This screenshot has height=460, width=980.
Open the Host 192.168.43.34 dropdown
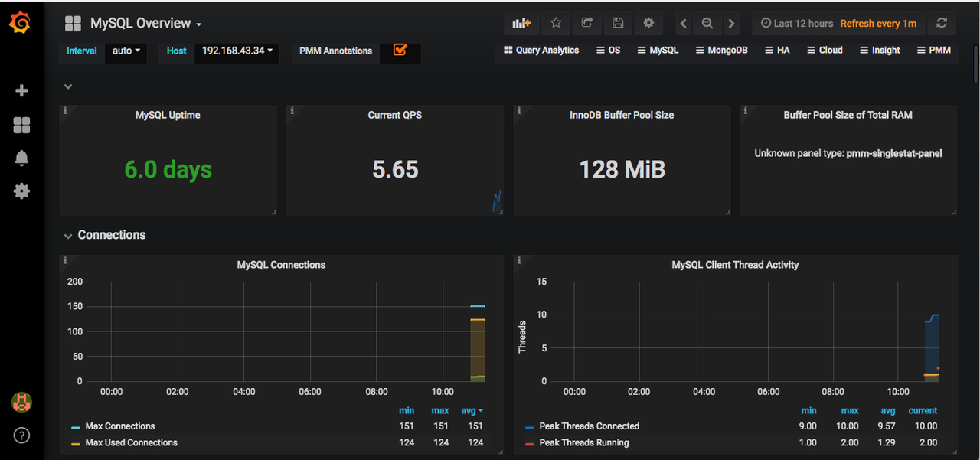pos(237,51)
